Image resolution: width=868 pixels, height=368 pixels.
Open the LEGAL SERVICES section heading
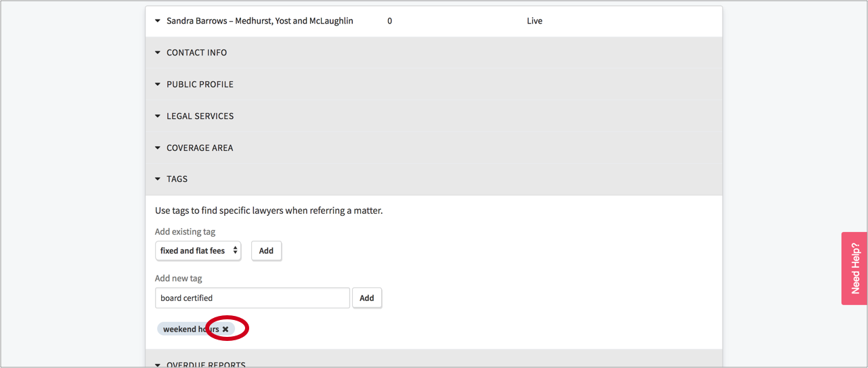click(200, 116)
